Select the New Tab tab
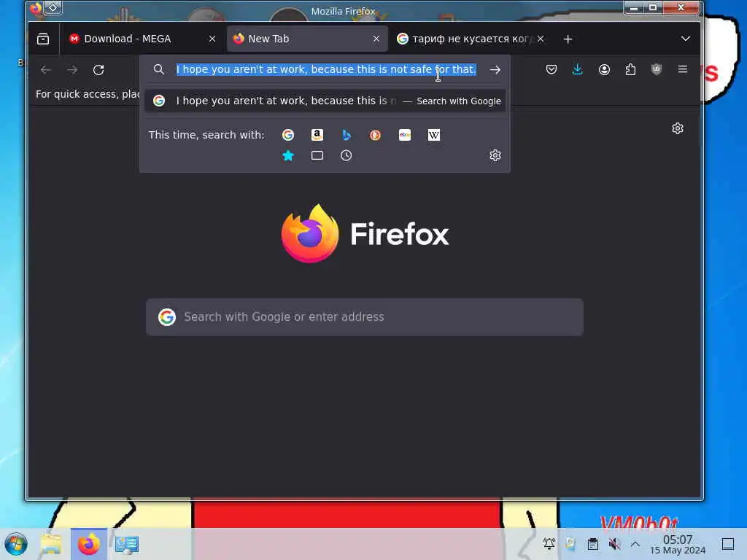This screenshot has width=747, height=560. point(307,39)
